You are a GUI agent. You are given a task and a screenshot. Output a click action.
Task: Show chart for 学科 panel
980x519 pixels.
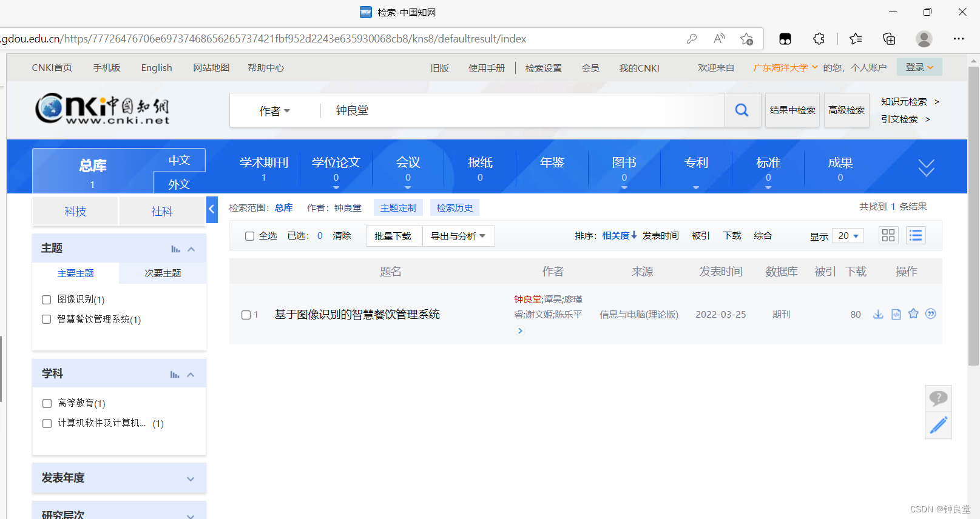click(175, 375)
